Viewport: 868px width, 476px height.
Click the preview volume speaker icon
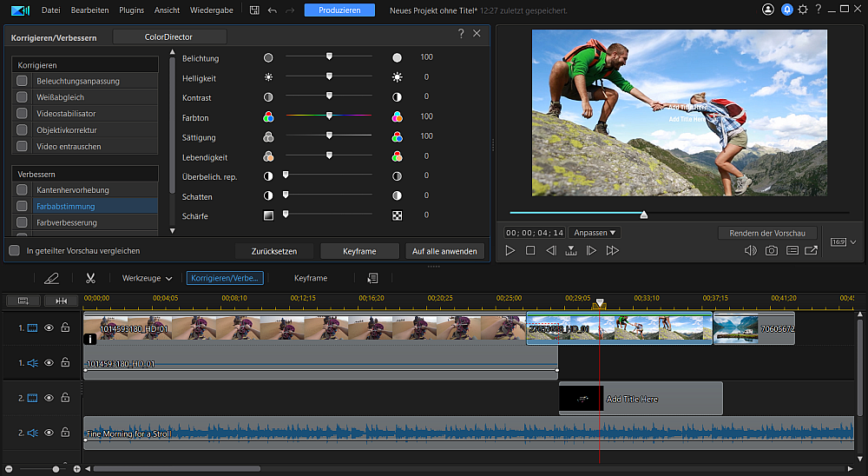tap(751, 251)
